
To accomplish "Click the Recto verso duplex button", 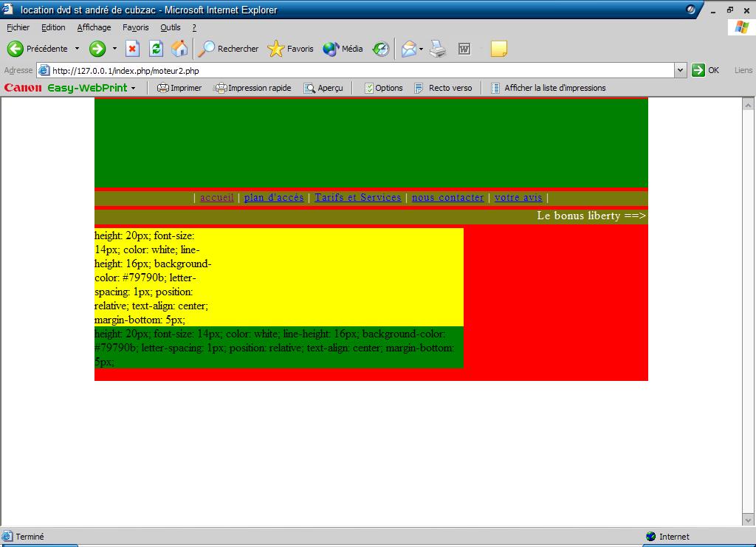I will [443, 88].
